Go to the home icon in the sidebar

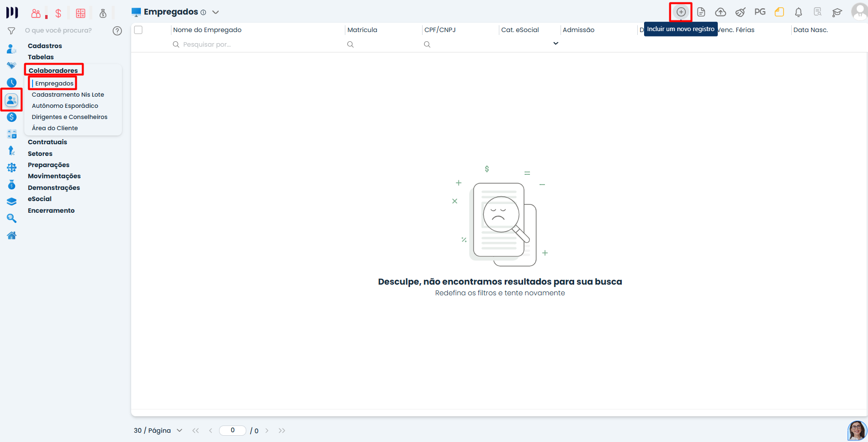coord(12,236)
